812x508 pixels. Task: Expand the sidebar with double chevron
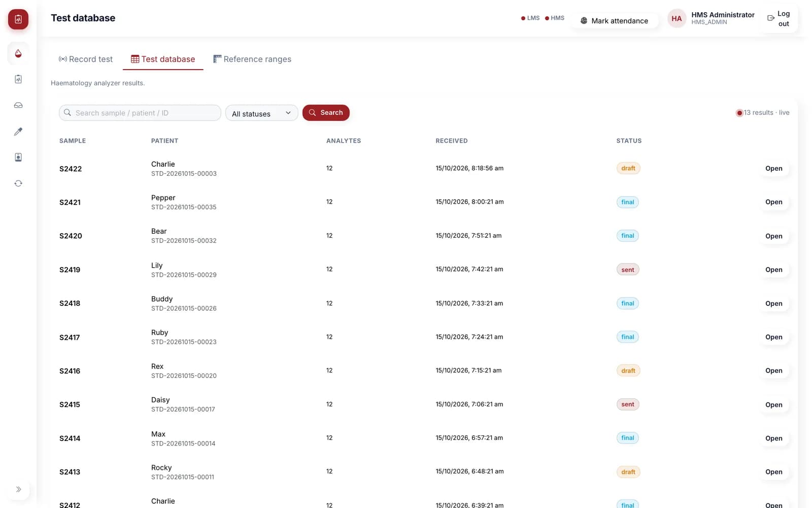pyautogui.click(x=18, y=490)
